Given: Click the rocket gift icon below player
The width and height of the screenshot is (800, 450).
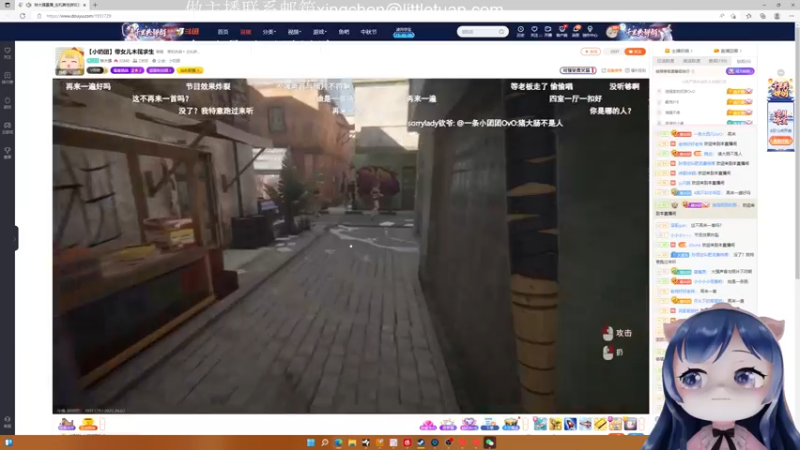Looking at the screenshot, I should 570,423.
